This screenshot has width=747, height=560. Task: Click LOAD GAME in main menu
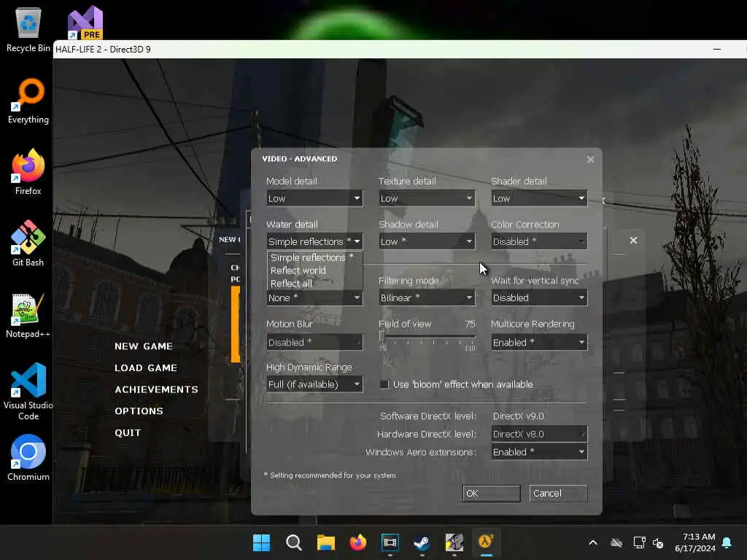[x=146, y=367]
